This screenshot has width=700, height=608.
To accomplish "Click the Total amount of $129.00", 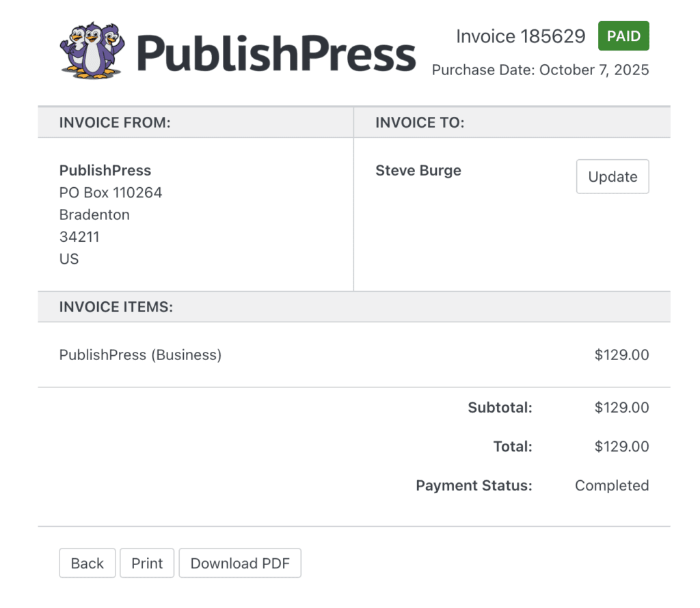I will pyautogui.click(x=622, y=446).
